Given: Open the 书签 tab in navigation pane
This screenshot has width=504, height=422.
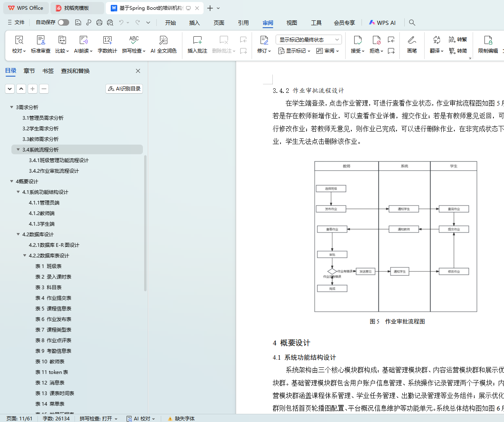Looking at the screenshot, I should 48,71.
